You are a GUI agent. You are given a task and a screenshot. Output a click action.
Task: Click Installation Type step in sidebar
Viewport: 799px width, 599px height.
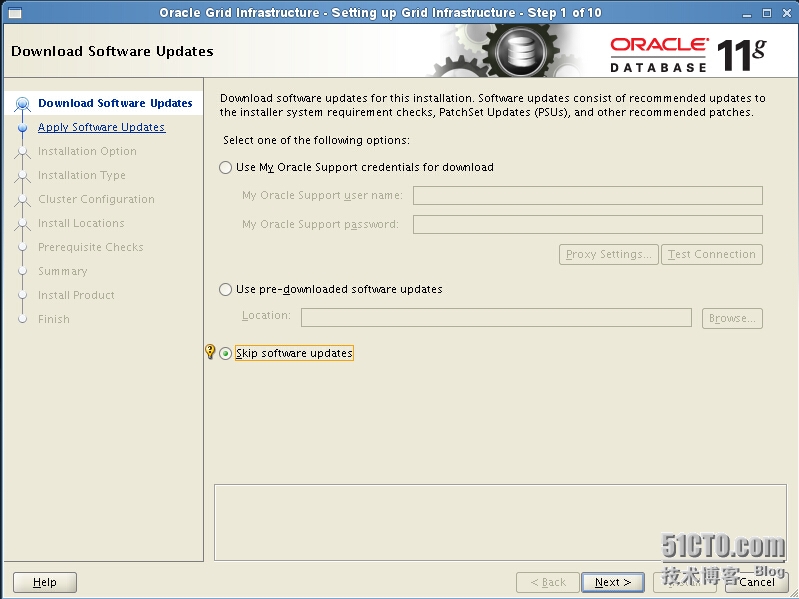[82, 175]
